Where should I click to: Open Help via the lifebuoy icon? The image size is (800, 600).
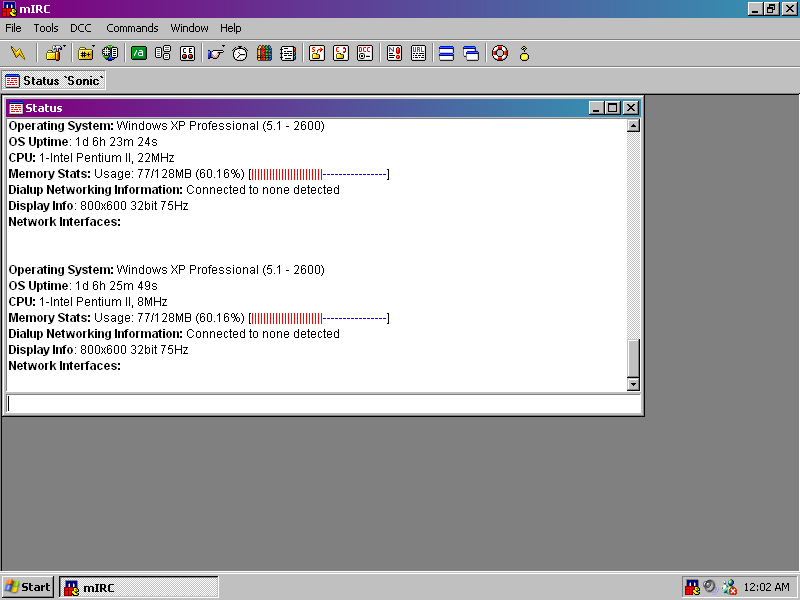coord(500,53)
